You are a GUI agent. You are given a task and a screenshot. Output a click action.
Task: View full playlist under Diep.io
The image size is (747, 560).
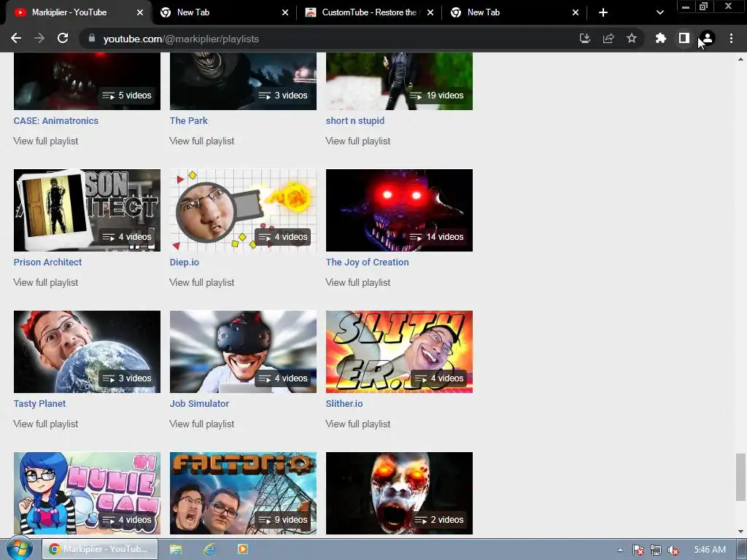pyautogui.click(x=202, y=282)
